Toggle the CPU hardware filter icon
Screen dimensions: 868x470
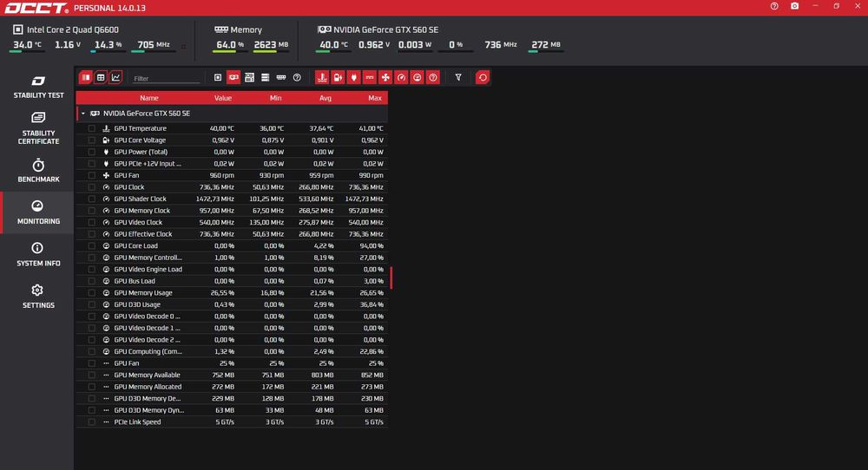click(218, 77)
